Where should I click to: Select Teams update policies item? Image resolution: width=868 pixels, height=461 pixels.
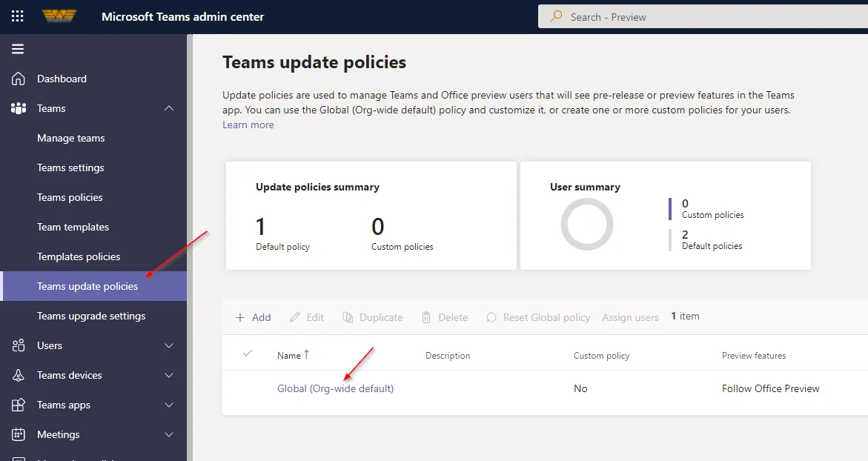tap(93, 286)
